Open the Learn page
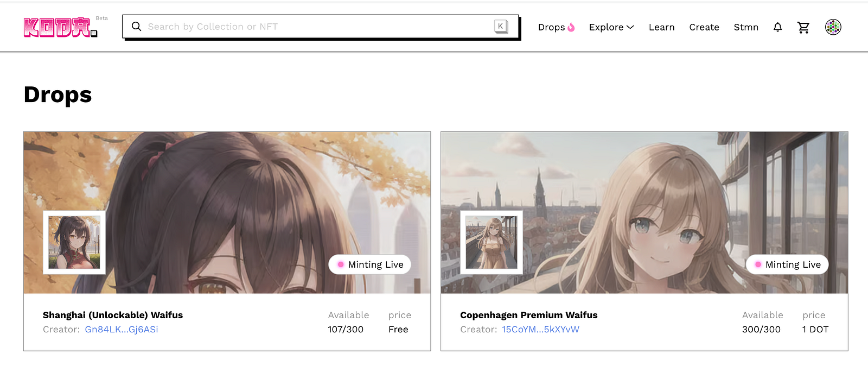Image resolution: width=868 pixels, height=366 pixels. coord(661,27)
